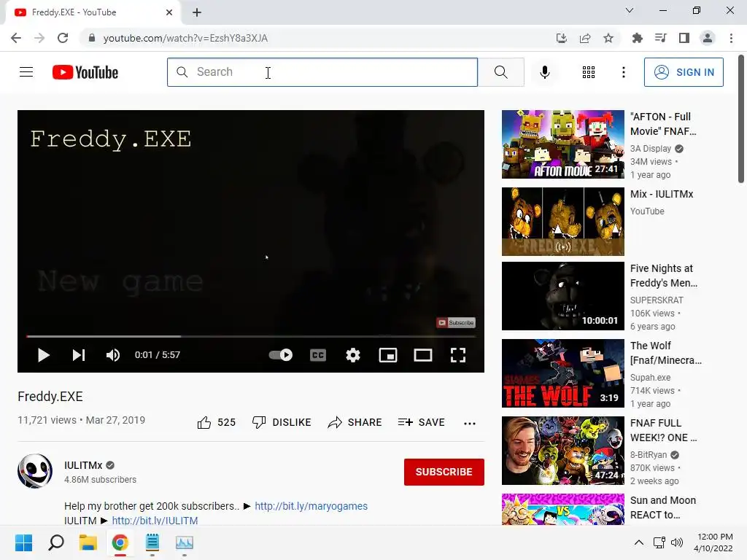Click the DISLIKE button

282,422
